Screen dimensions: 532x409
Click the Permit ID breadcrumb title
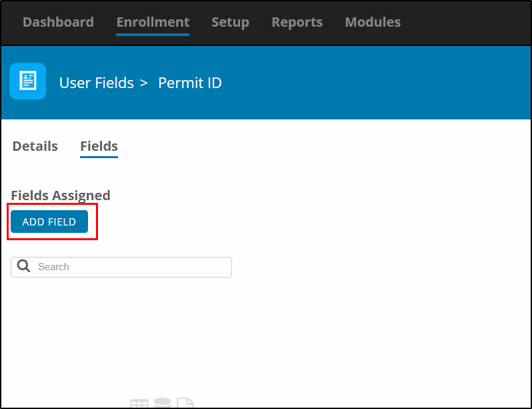tap(189, 83)
